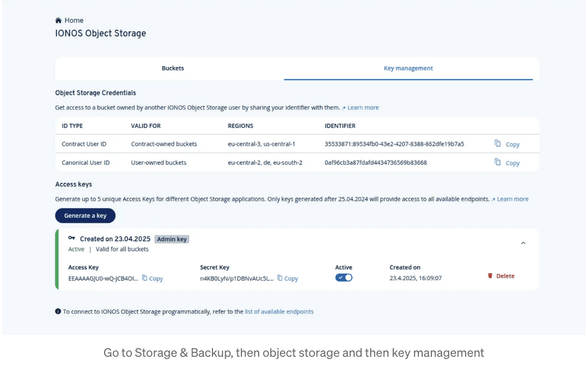Image resolution: width=588 pixels, height=367 pixels.
Task: Click the IDENTIFIER column header
Action: (340, 126)
